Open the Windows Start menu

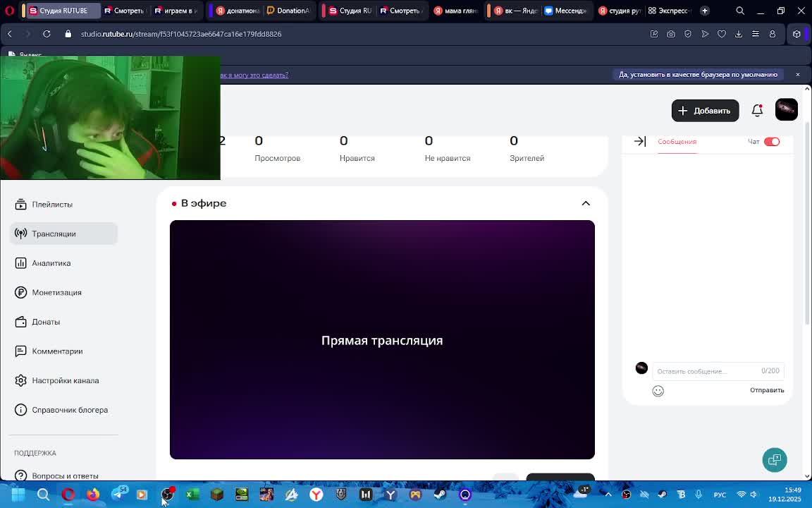coord(18,495)
